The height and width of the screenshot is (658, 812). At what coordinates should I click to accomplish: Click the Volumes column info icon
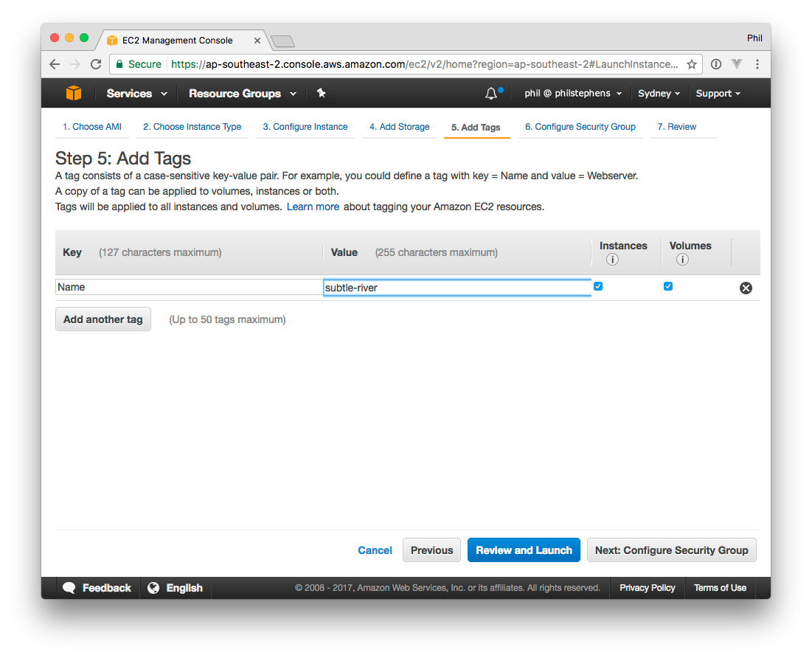[x=682, y=260]
